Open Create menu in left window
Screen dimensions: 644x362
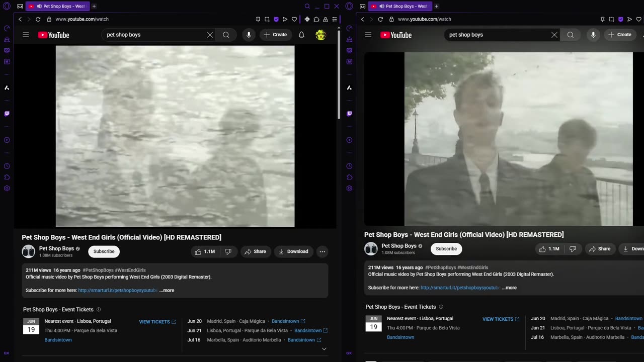275,35
